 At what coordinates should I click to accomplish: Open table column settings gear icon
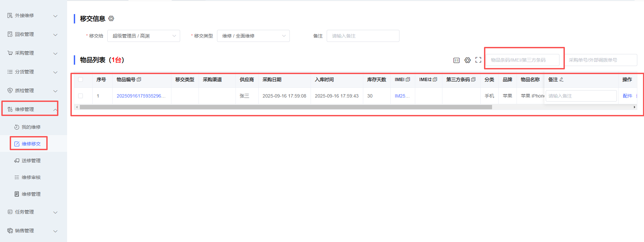point(468,60)
